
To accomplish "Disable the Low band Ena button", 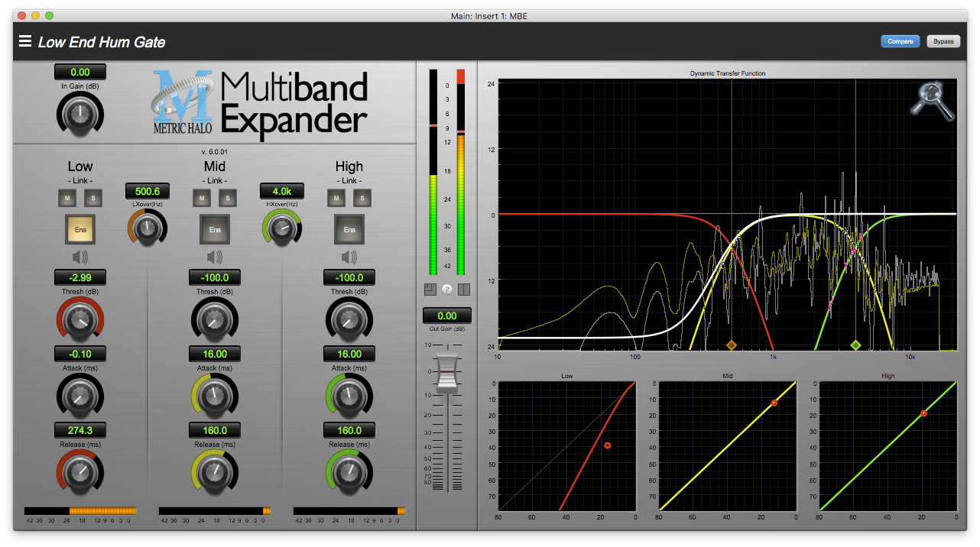I will 80,229.
